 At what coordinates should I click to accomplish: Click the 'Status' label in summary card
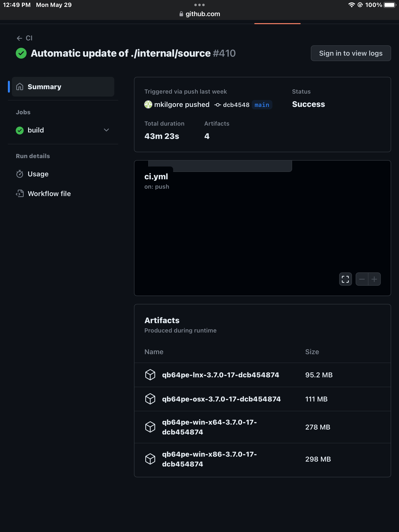(301, 92)
